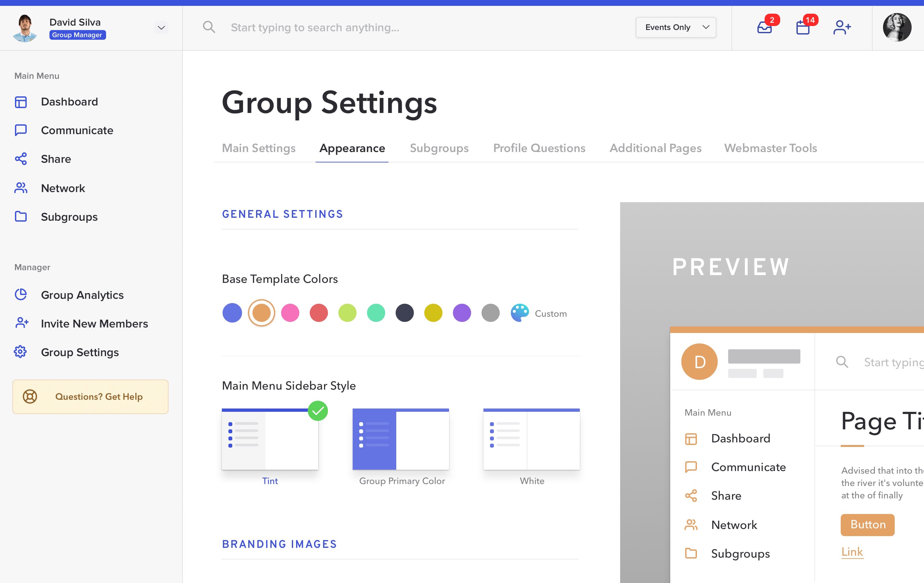Click the search magnifier icon in top bar
Image resolution: width=924 pixels, height=583 pixels.
pyautogui.click(x=209, y=27)
